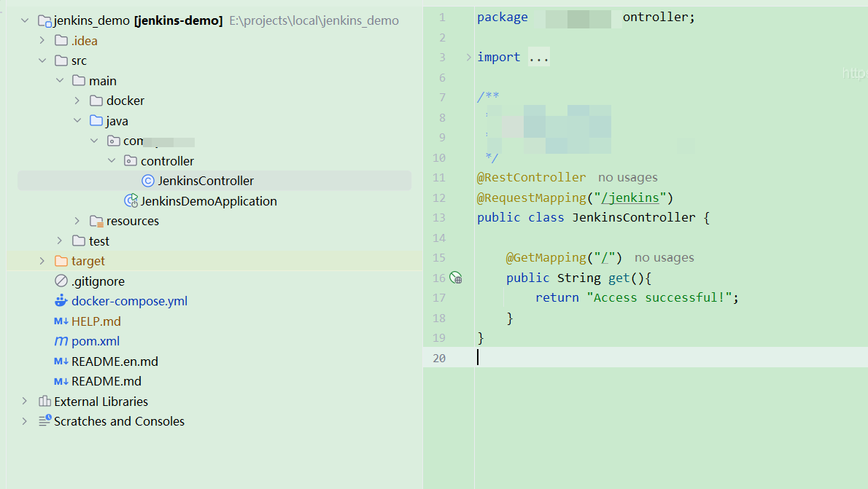868x489 pixels.
Task: Place cursor on empty line 20
Action: click(671, 358)
